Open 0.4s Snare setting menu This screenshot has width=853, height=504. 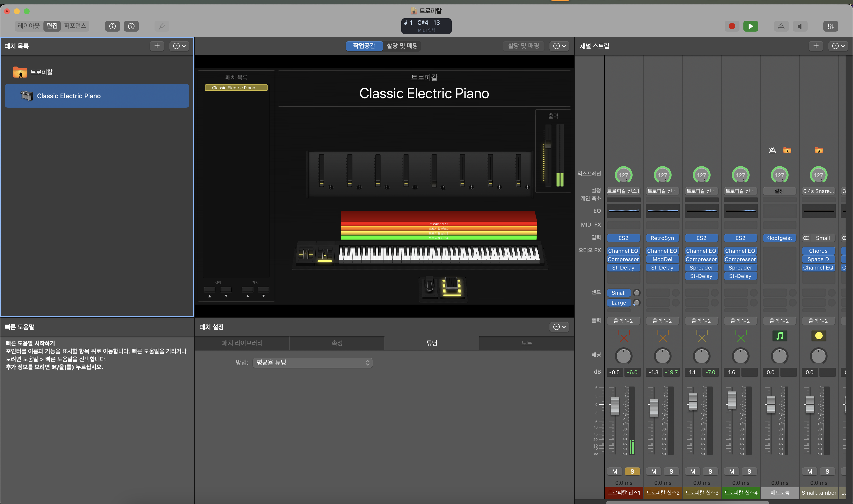[818, 191]
